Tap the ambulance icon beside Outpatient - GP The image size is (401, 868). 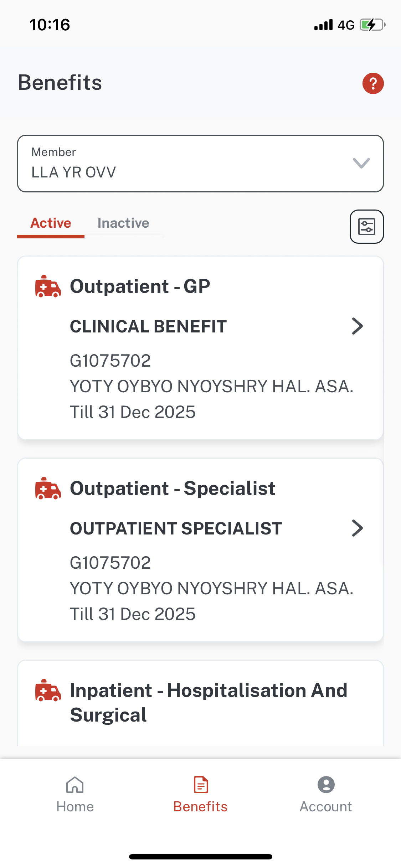(x=48, y=286)
